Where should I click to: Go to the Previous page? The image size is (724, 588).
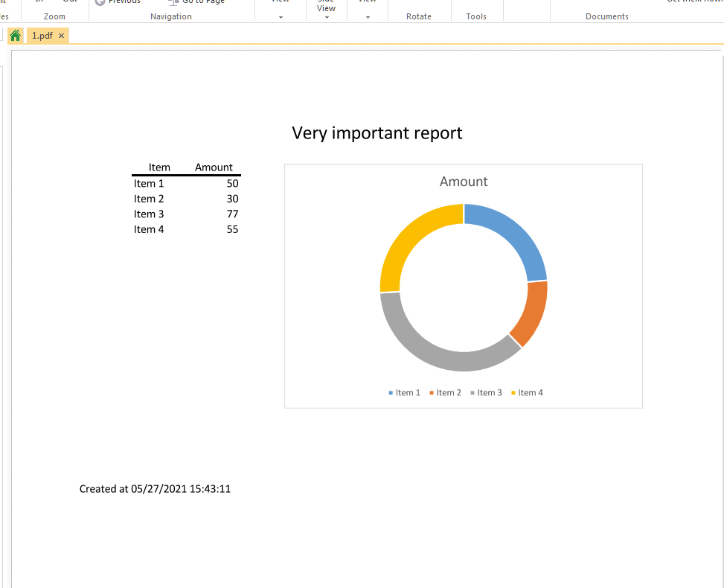[x=118, y=1]
